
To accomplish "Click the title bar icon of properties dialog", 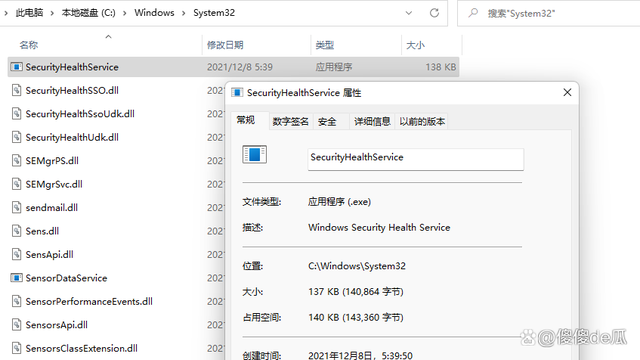I will pos(237,93).
